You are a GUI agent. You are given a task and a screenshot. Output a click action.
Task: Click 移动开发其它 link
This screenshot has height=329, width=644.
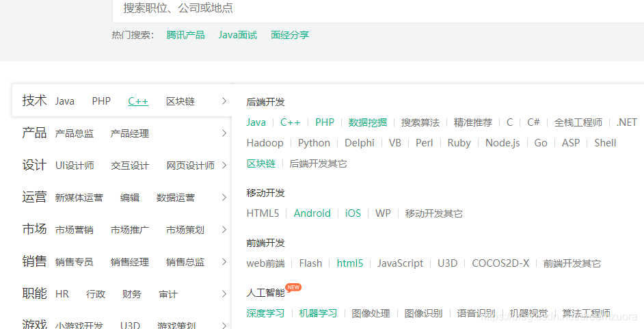[x=433, y=213]
